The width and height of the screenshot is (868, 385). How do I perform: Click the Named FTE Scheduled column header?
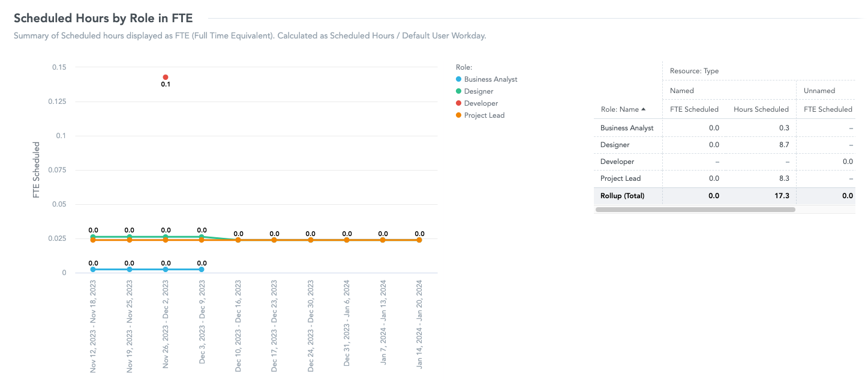pos(694,109)
